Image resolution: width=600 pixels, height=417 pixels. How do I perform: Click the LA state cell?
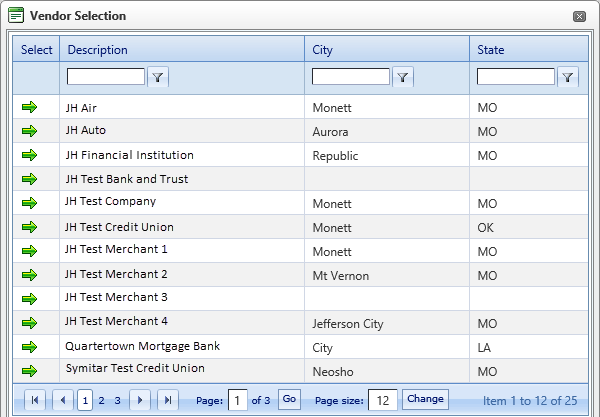(529, 347)
